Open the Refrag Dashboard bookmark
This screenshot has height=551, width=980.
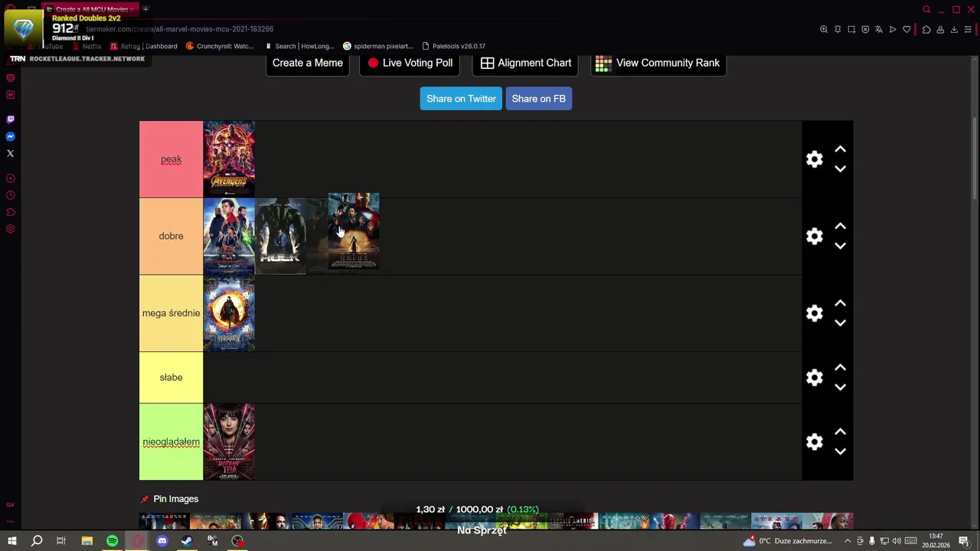(x=144, y=46)
